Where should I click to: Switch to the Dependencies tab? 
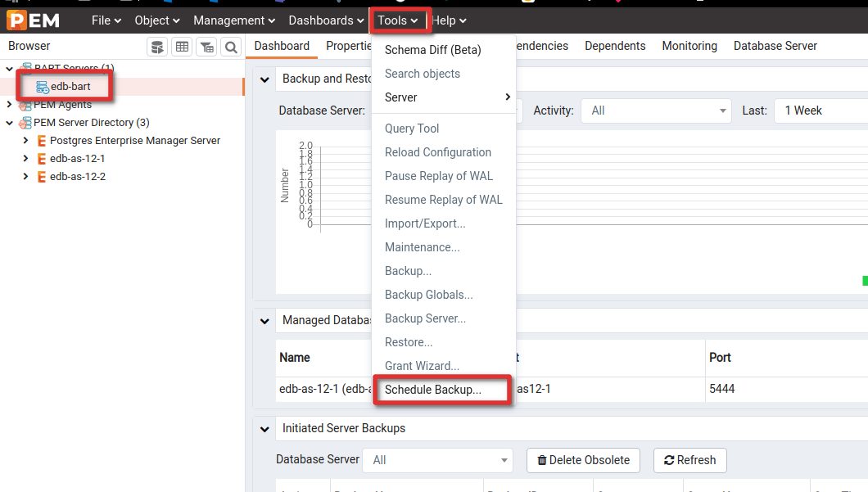tap(542, 46)
